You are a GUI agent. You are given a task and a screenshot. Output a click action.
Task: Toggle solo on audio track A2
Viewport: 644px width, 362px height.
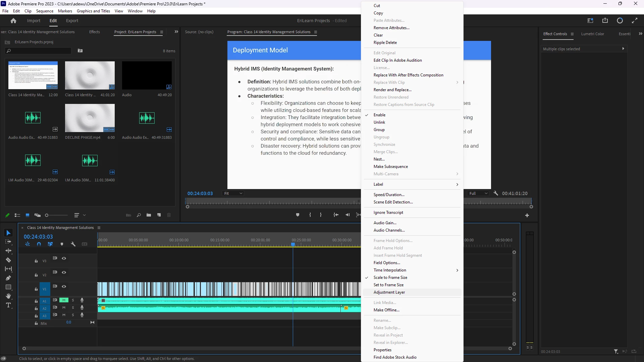pyautogui.click(x=73, y=308)
